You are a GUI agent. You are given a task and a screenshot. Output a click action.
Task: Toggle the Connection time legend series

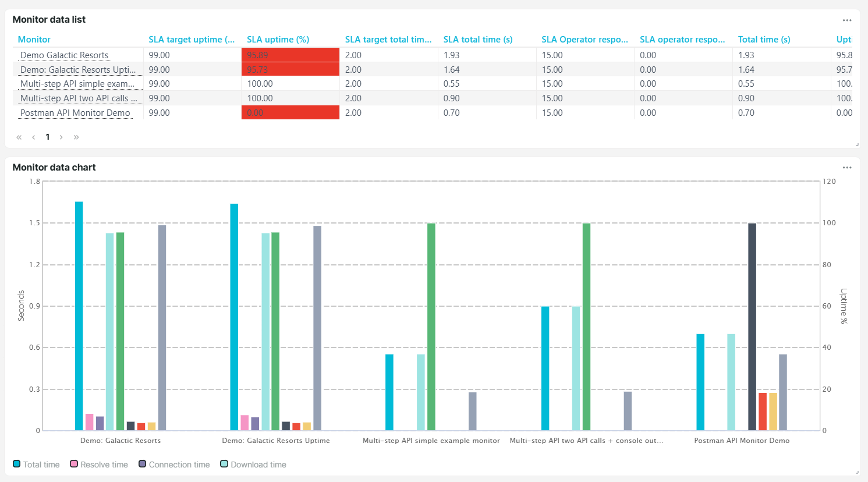[x=174, y=465]
